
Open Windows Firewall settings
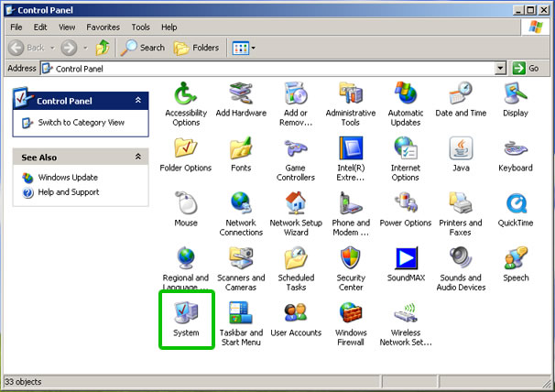pyautogui.click(x=351, y=323)
